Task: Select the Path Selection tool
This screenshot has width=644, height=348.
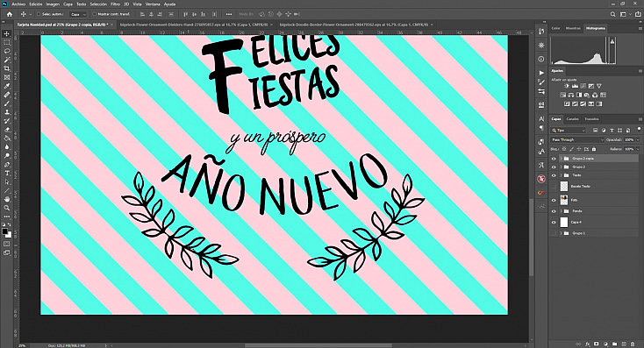Action: click(x=6, y=181)
